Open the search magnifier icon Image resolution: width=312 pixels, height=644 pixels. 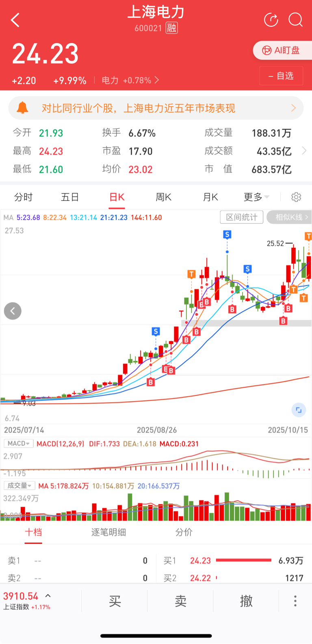coord(295,19)
